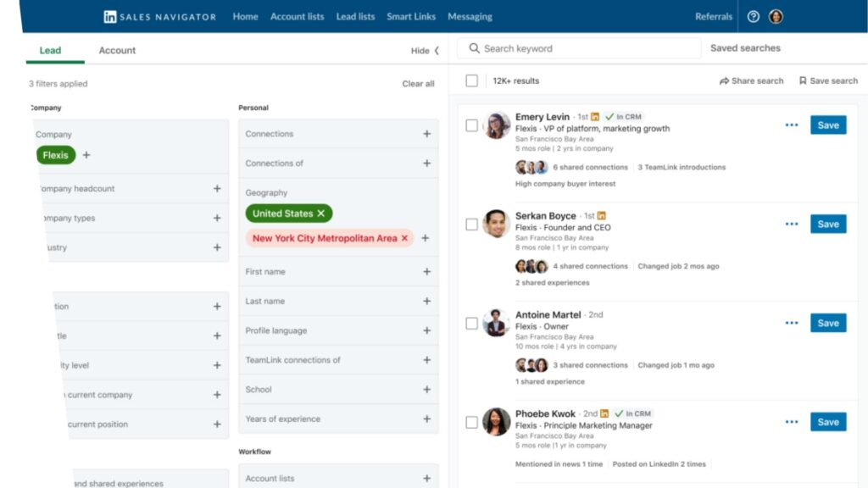Open the help question mark icon

[753, 17]
